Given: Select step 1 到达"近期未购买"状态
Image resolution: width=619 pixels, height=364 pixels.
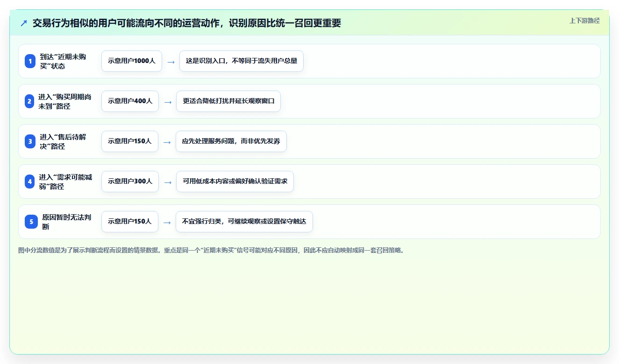Looking at the screenshot, I should point(309,61).
